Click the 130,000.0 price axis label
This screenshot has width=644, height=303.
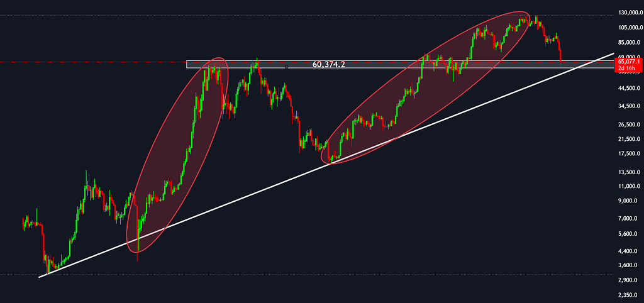629,13
